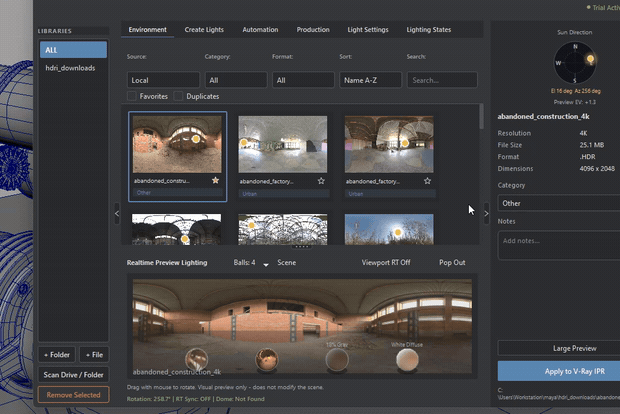
Task: Click the Pop Out button
Action: point(452,263)
